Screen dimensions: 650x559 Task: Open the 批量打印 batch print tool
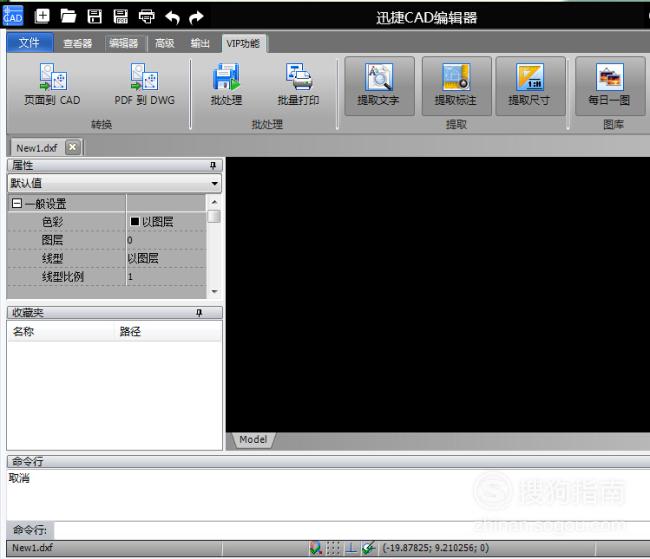(298, 84)
